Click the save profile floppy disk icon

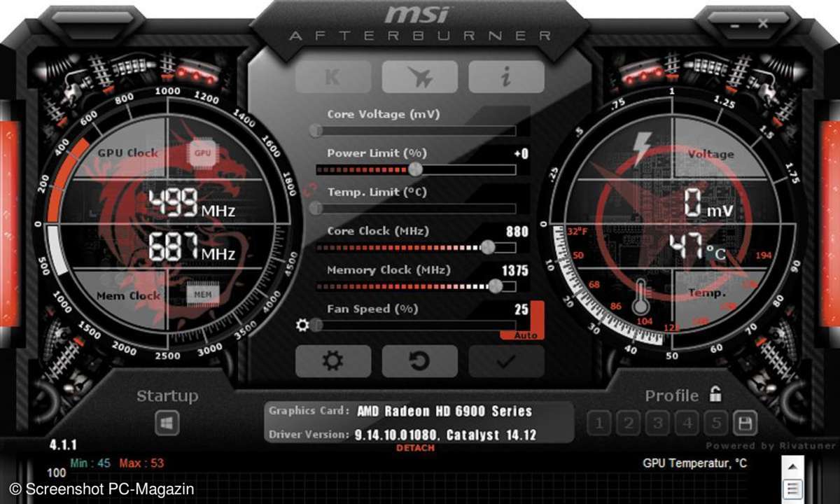tap(745, 423)
